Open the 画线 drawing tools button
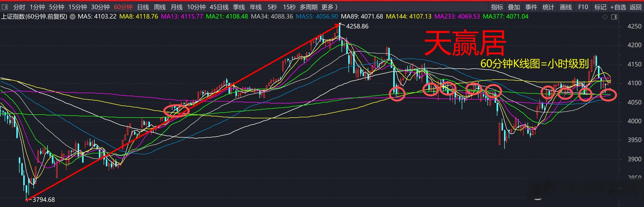 (x=566, y=7)
